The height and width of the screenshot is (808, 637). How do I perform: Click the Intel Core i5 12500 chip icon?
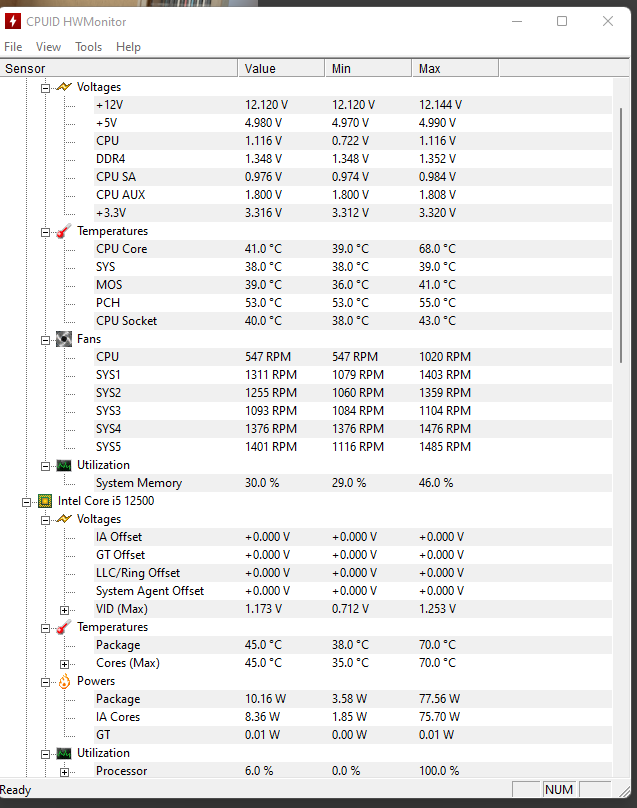[45, 501]
